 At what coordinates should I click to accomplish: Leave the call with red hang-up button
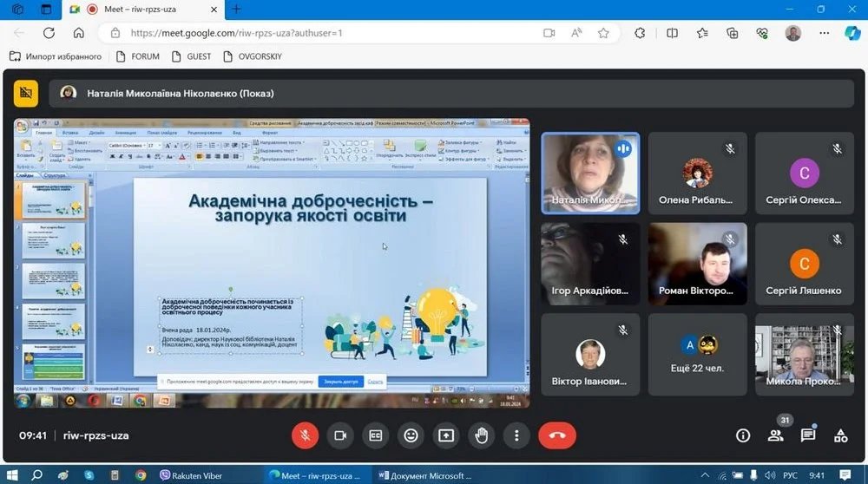557,435
